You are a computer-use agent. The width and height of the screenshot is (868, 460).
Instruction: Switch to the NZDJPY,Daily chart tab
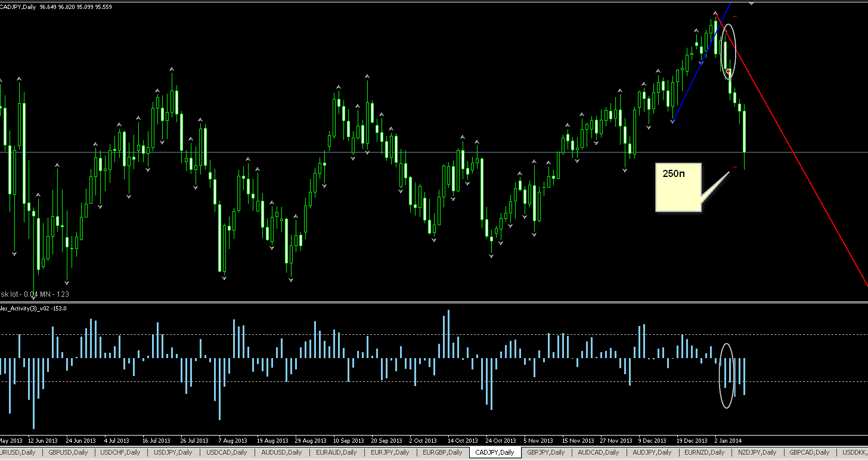coord(757,453)
